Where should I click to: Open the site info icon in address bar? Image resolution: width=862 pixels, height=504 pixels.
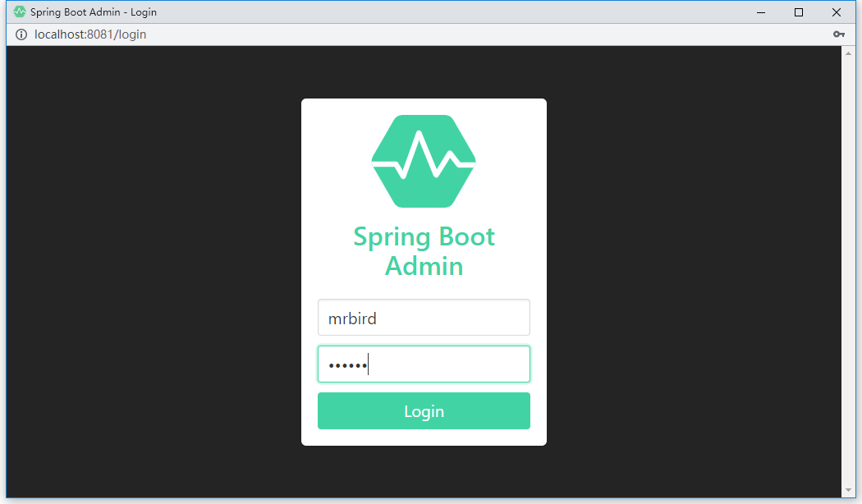[x=21, y=34]
